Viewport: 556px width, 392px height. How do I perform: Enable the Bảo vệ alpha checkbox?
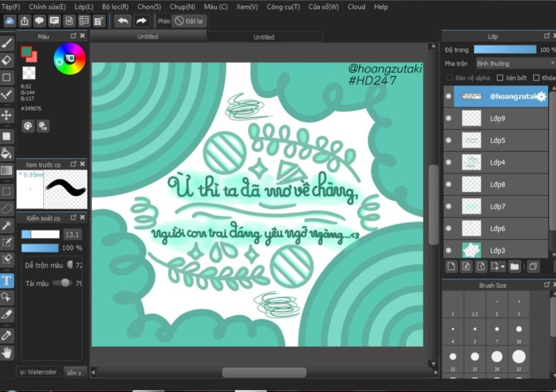pos(450,78)
